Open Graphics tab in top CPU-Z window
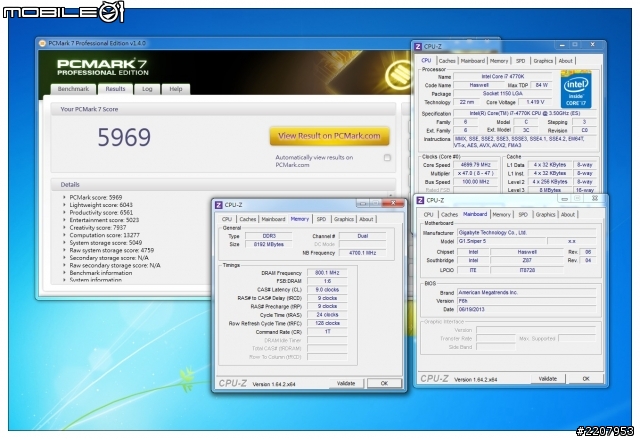 (x=543, y=61)
